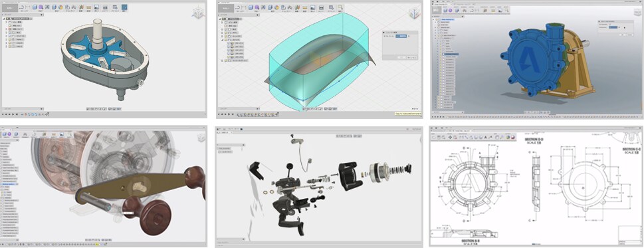Select highlighted browser row in fishing reel window
The height and width of the screenshot is (248, 644).
coord(9,184)
